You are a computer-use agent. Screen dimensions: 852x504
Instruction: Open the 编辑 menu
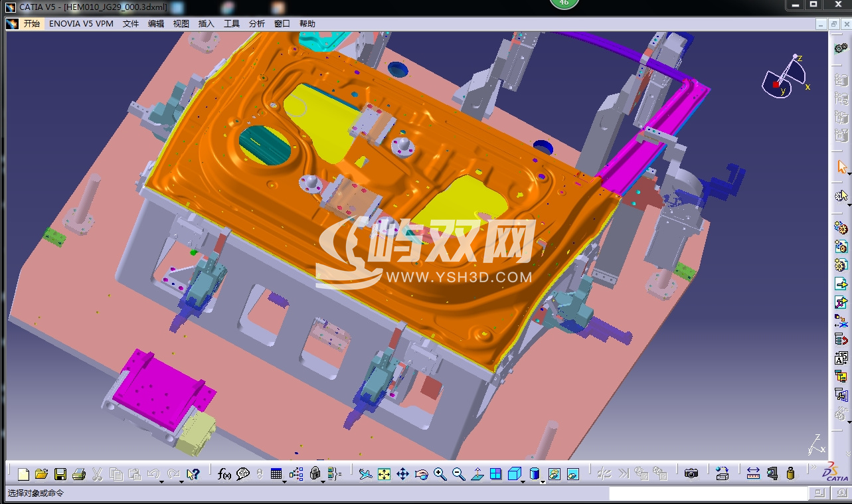(156, 23)
